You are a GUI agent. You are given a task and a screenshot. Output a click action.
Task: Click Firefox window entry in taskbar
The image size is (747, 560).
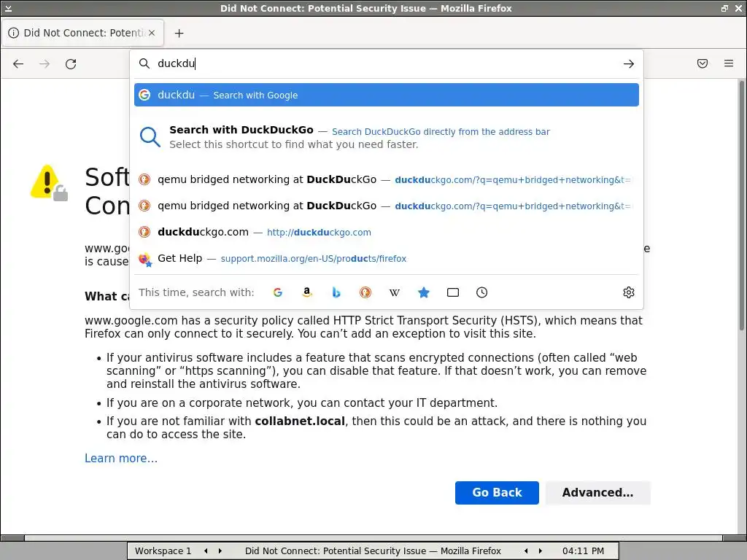(x=373, y=551)
